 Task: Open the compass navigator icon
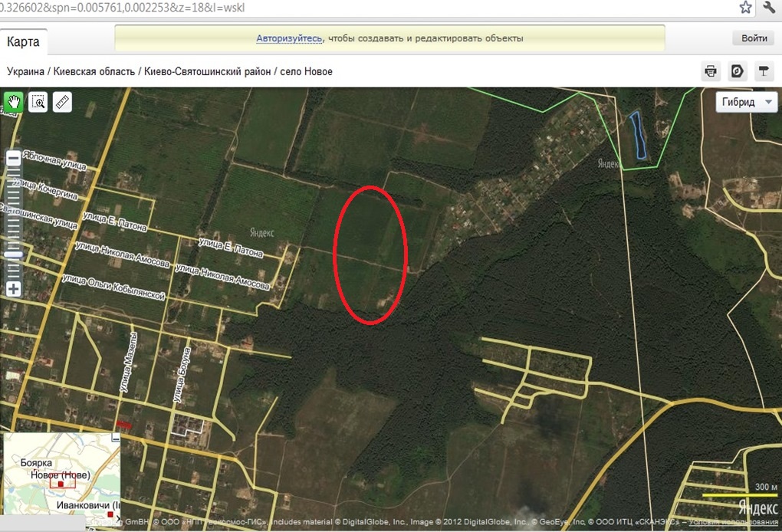click(737, 71)
